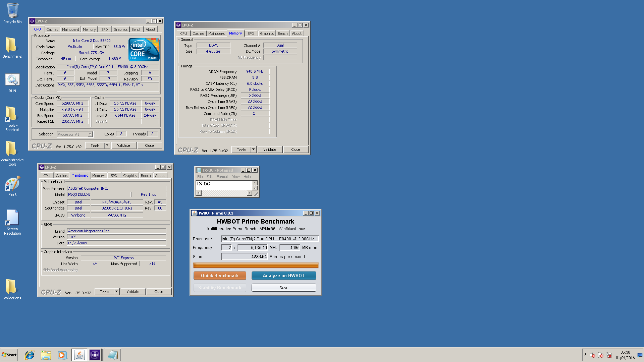Click Close button in Memory CPU-Z window
This screenshot has width=644, height=362.
[x=296, y=149]
